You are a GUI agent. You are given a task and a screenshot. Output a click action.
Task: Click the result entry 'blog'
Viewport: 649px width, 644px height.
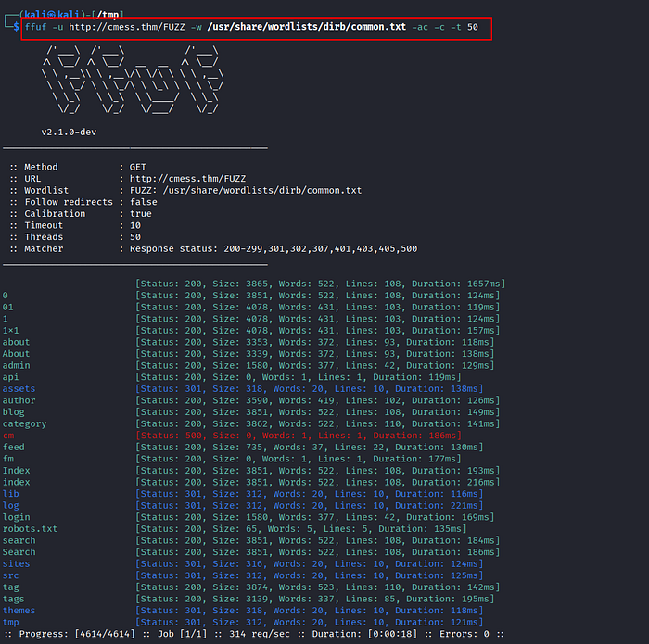point(14,412)
